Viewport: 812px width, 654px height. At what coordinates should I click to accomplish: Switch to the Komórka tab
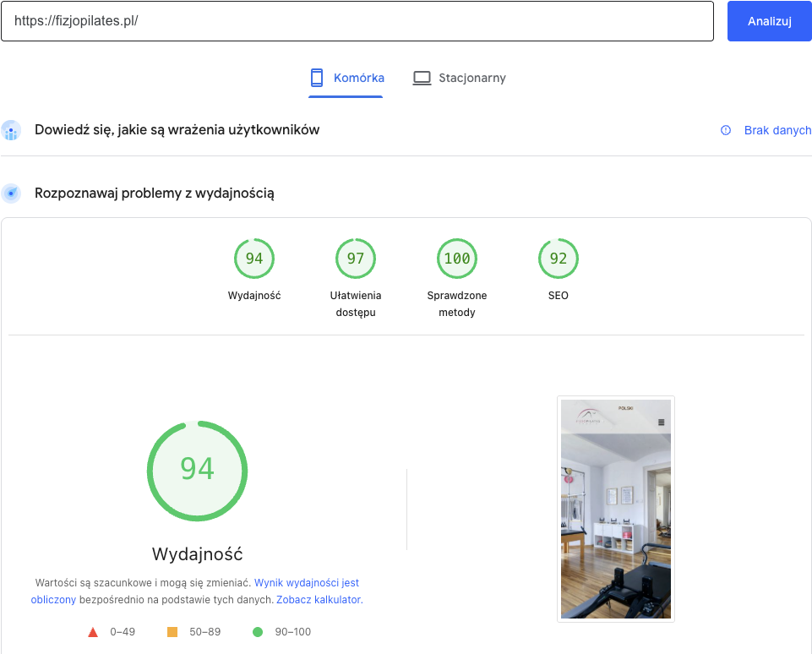point(346,77)
